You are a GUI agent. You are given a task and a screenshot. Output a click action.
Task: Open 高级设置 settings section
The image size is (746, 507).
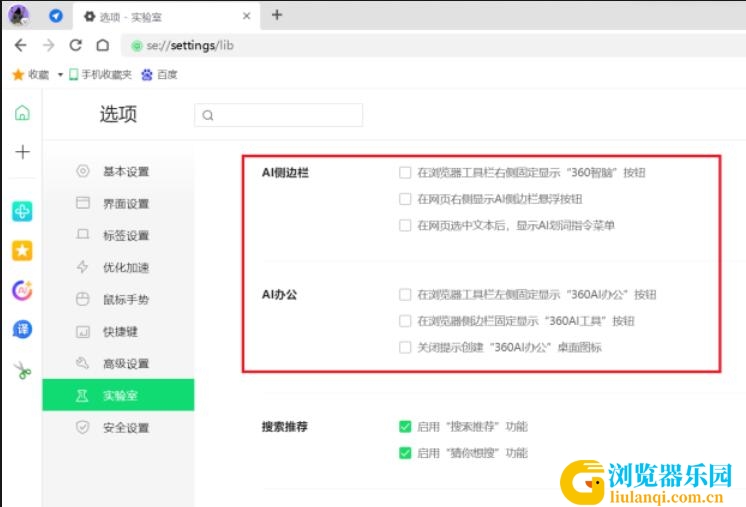coord(118,364)
